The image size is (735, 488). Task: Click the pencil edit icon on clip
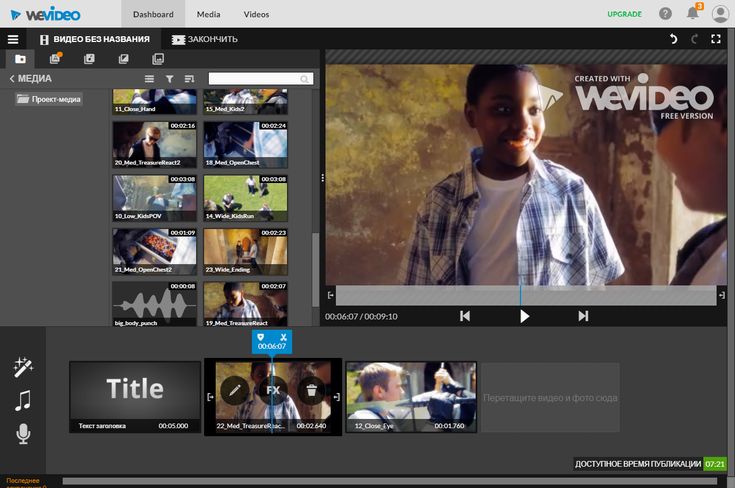235,390
